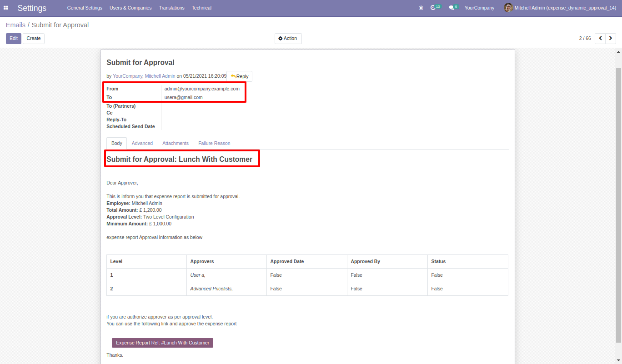Switch to the Failure Reason tab

tap(214, 143)
